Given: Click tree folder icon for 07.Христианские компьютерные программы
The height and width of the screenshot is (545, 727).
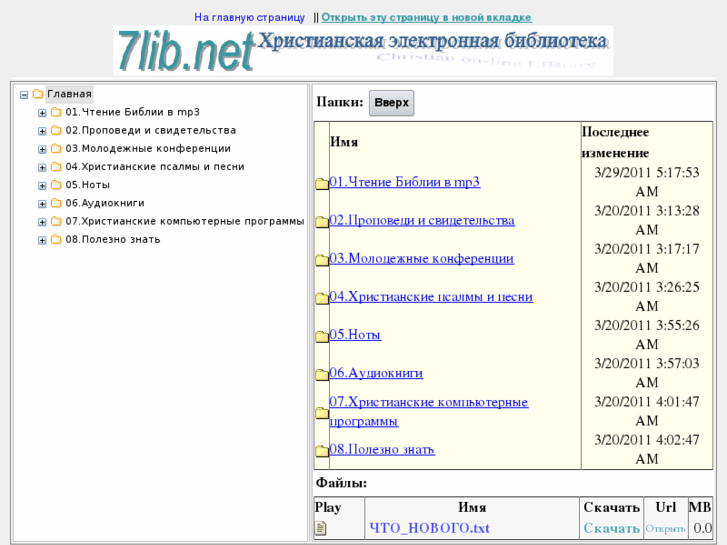Looking at the screenshot, I should (56, 221).
